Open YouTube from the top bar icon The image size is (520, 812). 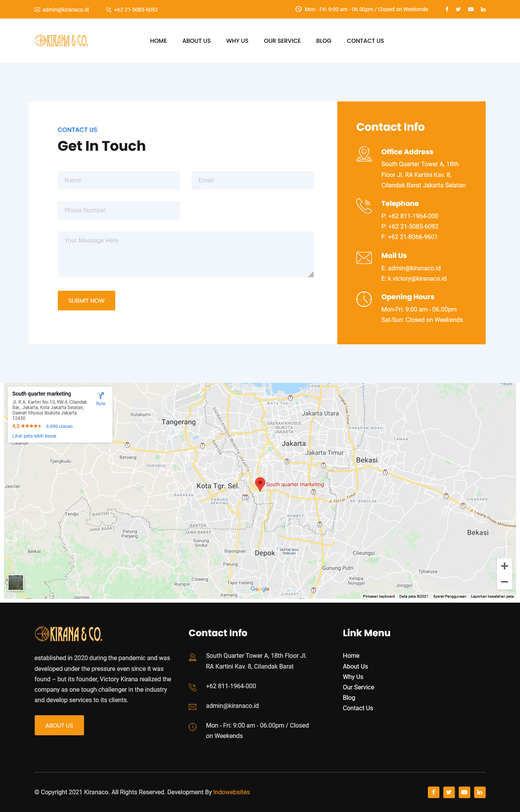[x=471, y=9]
